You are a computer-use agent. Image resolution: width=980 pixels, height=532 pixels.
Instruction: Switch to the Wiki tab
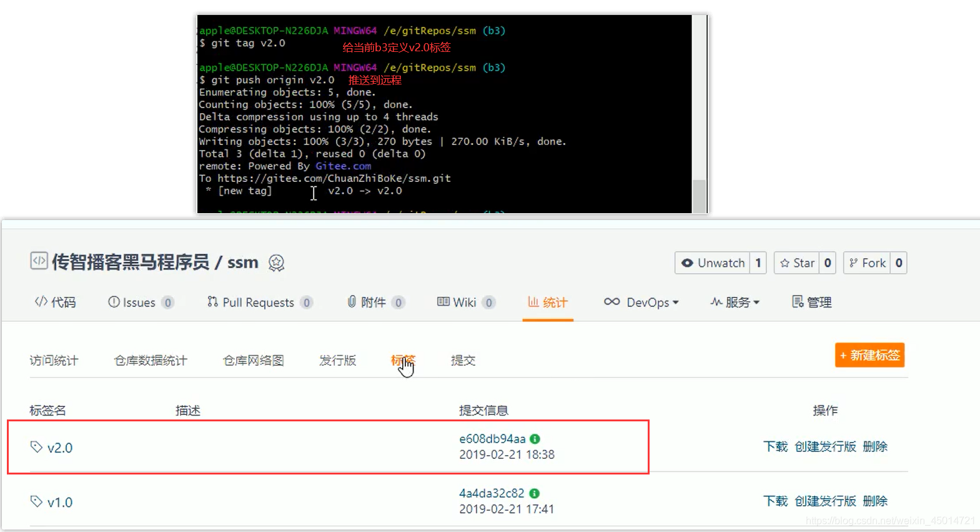tap(466, 303)
